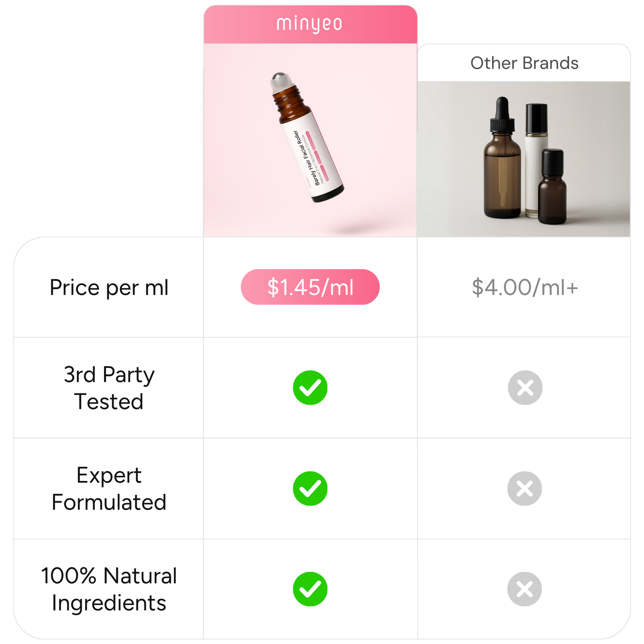The image size is (644, 644).
Task: Click the minyeo brand logo header
Action: click(310, 24)
